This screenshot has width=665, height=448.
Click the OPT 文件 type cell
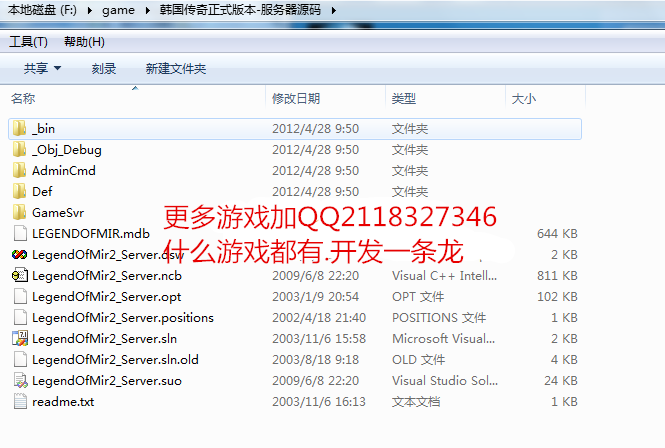tap(418, 297)
